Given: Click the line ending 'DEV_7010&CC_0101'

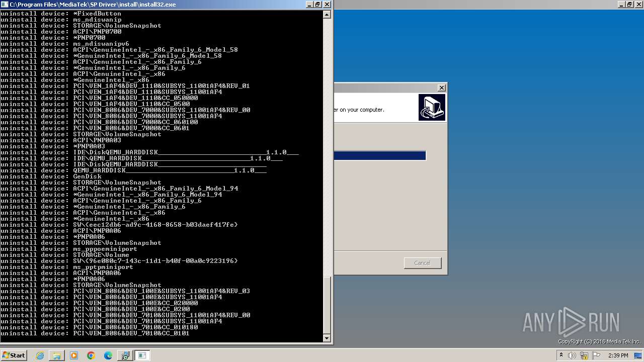Looking at the screenshot, I should tap(95, 333).
